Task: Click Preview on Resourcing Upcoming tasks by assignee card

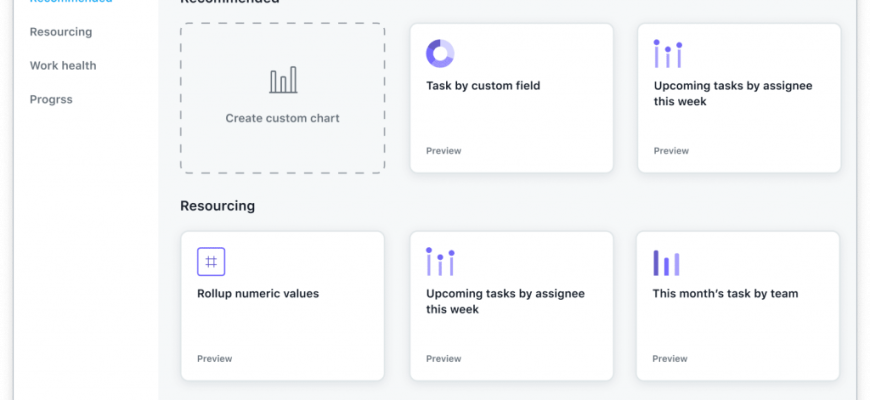Action: (444, 359)
